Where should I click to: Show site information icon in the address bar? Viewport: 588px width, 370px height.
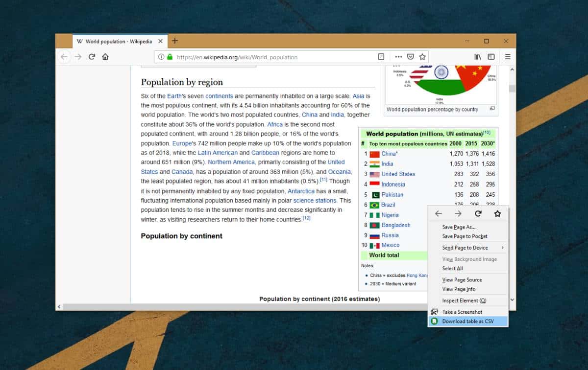[161, 57]
